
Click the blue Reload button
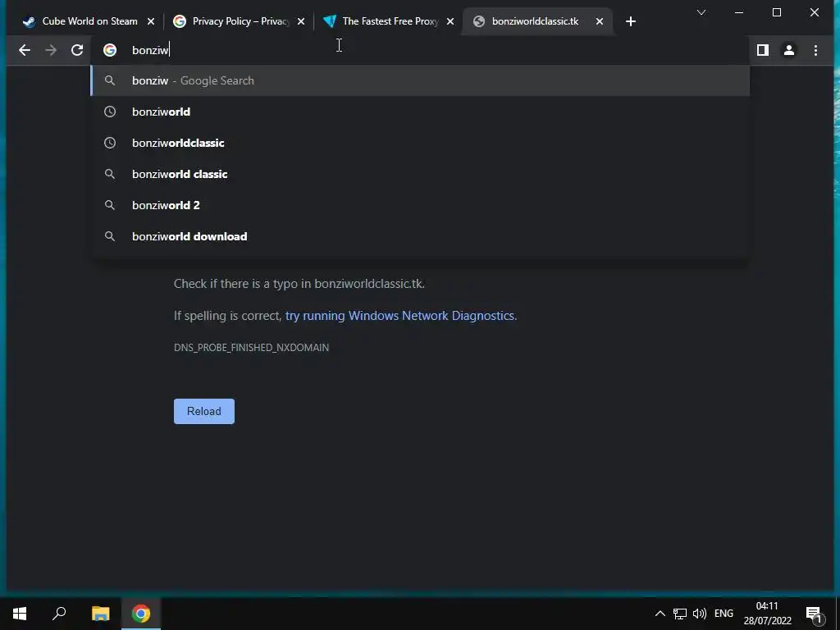click(204, 411)
